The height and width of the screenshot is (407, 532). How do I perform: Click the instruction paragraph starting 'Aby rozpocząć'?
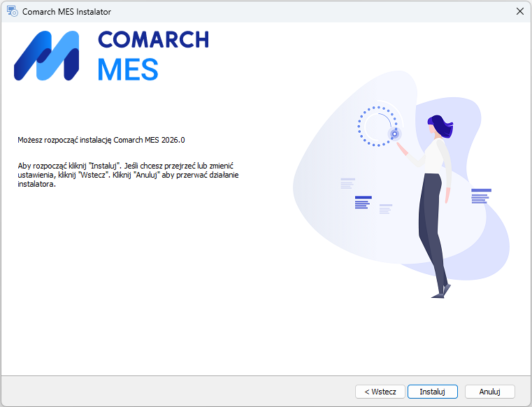128,175
